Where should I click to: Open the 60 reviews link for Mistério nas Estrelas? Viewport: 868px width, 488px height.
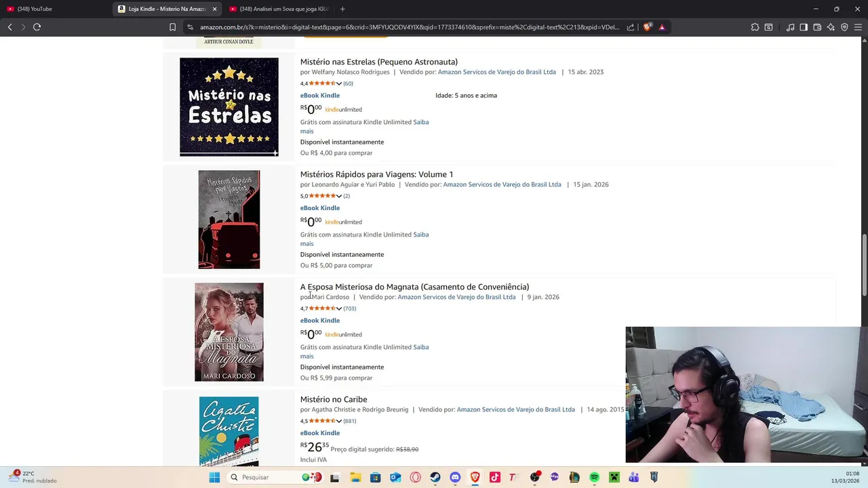pos(348,83)
